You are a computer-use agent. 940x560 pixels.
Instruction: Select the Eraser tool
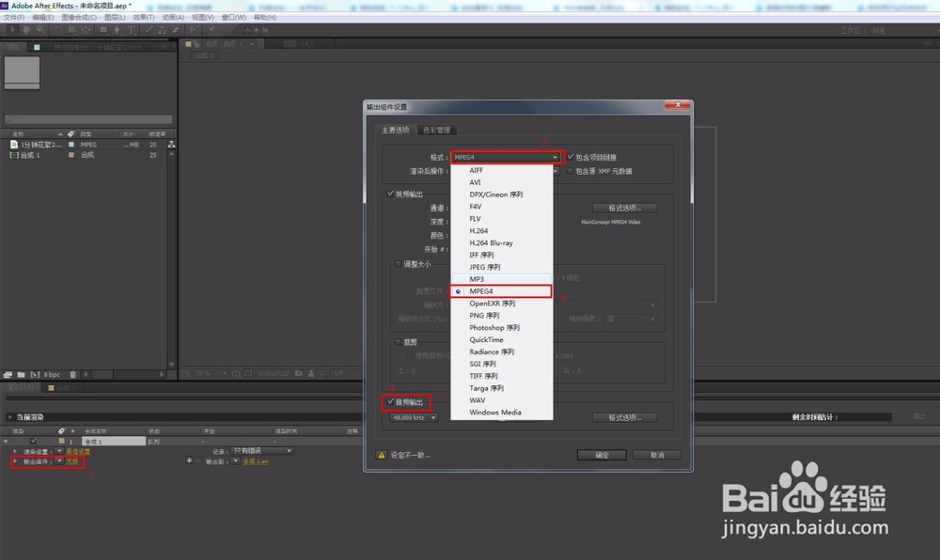176,29
